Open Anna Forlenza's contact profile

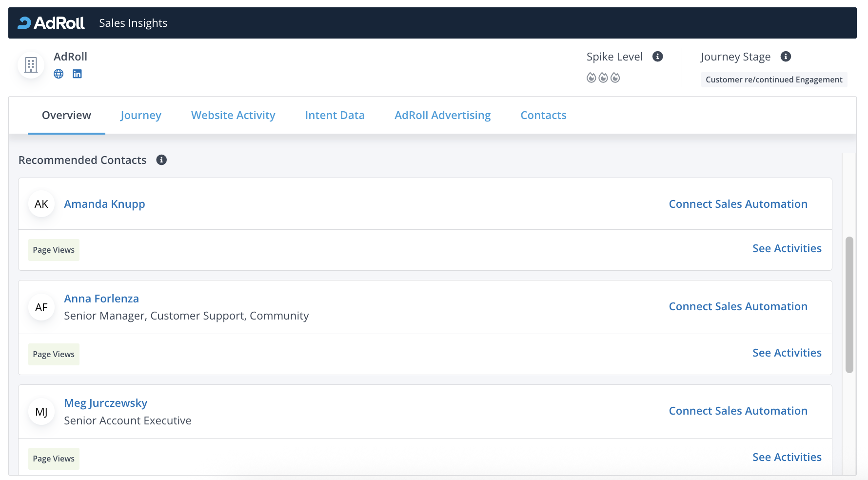coord(101,299)
